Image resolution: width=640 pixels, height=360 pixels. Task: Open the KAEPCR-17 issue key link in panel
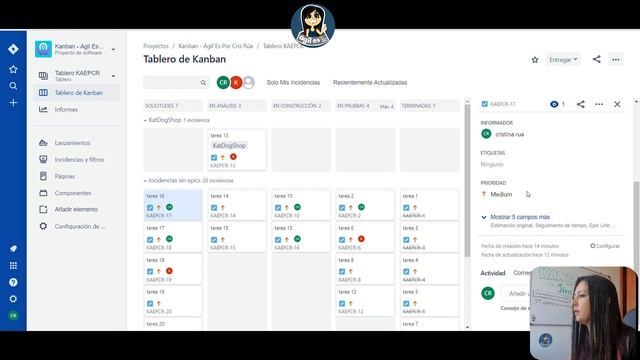click(x=503, y=104)
